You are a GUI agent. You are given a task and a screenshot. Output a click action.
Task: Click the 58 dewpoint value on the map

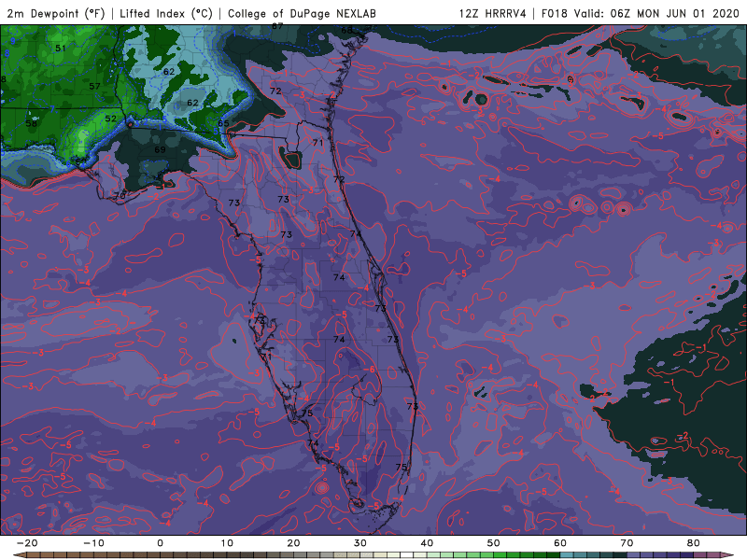pyautogui.click(x=31, y=123)
